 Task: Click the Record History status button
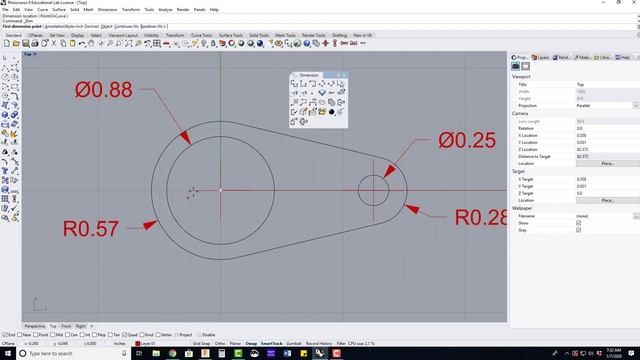319,344
